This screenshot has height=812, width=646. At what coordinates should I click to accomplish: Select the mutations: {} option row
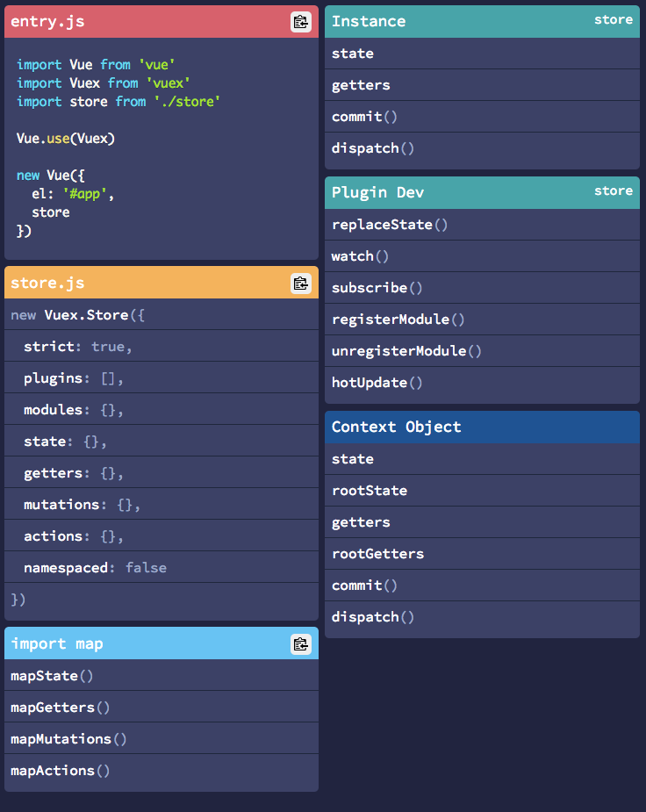point(161,505)
